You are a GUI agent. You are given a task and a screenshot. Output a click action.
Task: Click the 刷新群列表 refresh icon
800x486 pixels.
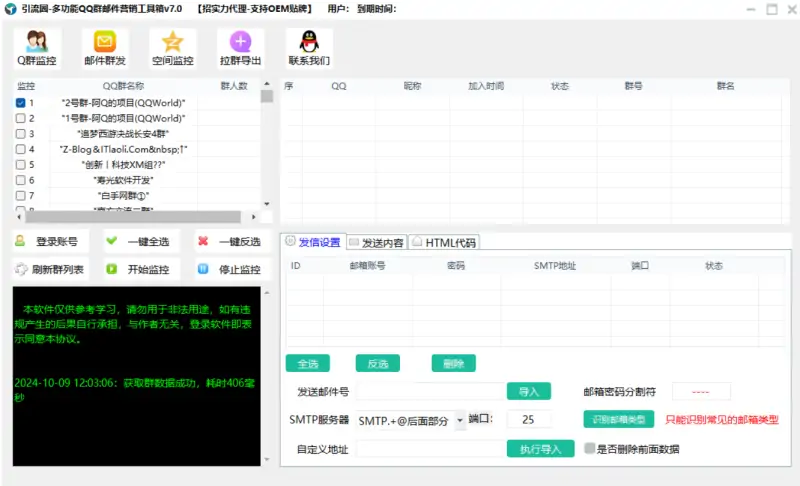click(x=21, y=269)
